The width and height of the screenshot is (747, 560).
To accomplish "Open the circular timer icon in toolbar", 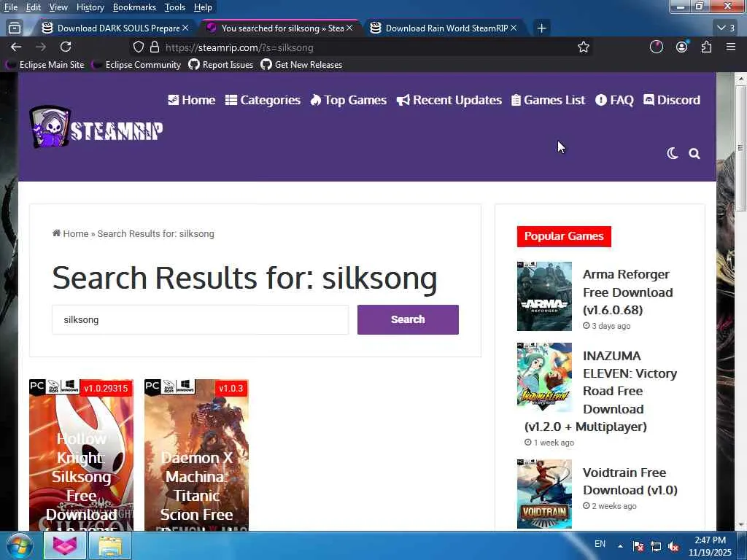I will [657, 47].
